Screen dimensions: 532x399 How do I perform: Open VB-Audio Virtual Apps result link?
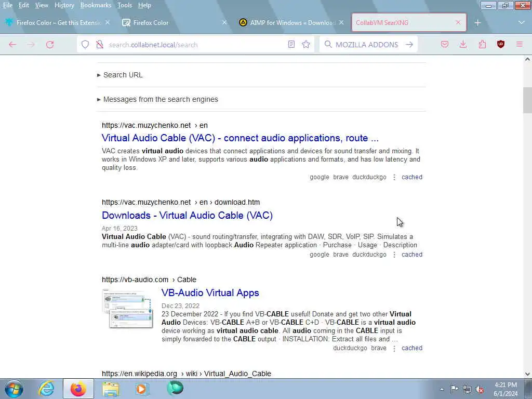click(x=210, y=293)
